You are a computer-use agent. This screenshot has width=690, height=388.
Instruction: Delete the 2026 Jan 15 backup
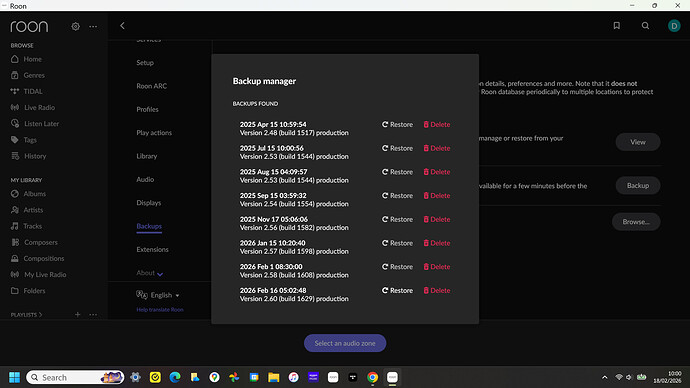pos(437,243)
